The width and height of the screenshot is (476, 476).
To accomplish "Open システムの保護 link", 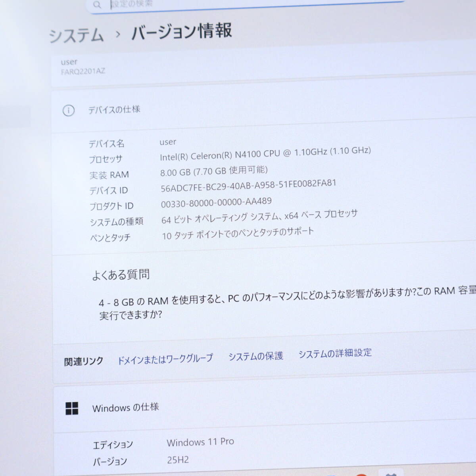I will coord(255,356).
